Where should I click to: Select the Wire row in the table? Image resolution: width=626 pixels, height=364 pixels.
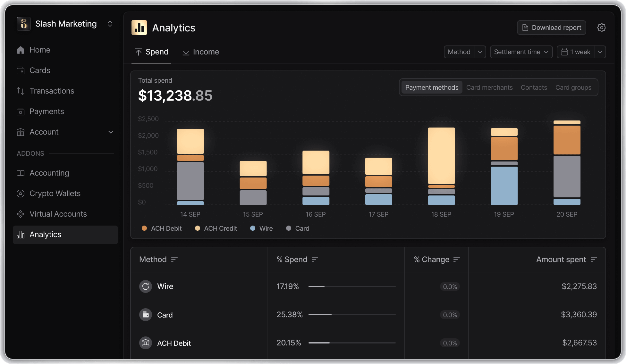point(165,286)
